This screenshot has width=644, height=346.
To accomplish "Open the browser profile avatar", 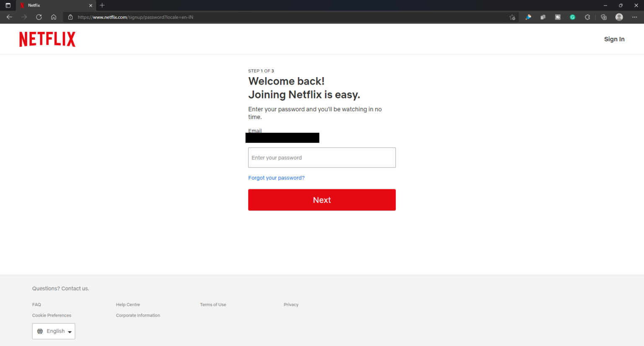I will [619, 17].
